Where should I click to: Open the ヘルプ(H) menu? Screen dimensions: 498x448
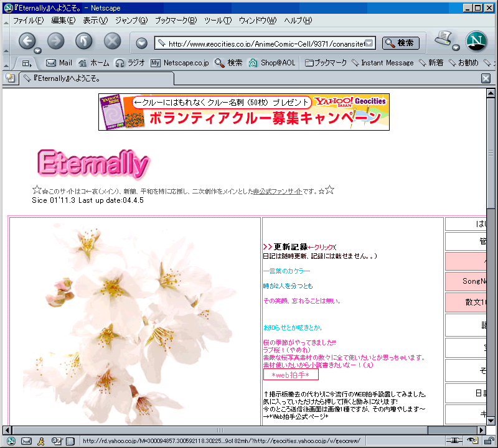coord(298,21)
